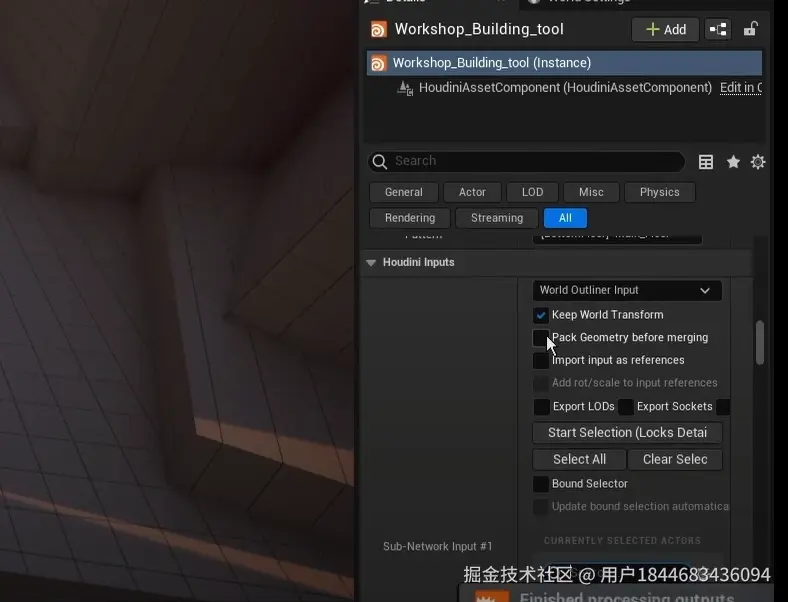Click the Details panel vertical scrollbar
This screenshot has width=788, height=602.
tap(759, 342)
